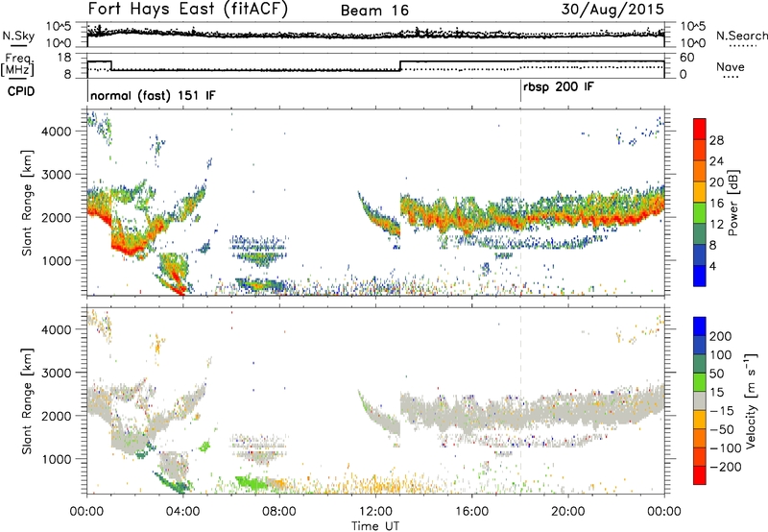Click the date '30/Aug/2015'

[x=612, y=9]
